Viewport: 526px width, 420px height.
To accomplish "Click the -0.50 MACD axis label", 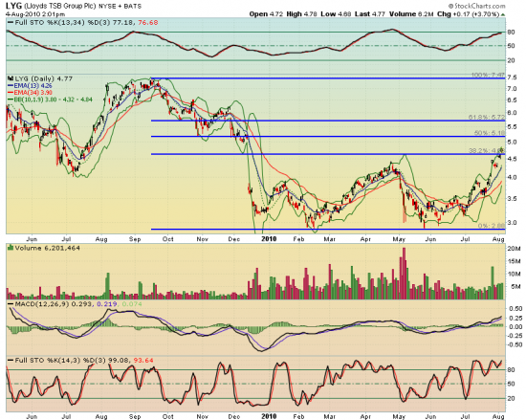I will (x=515, y=344).
